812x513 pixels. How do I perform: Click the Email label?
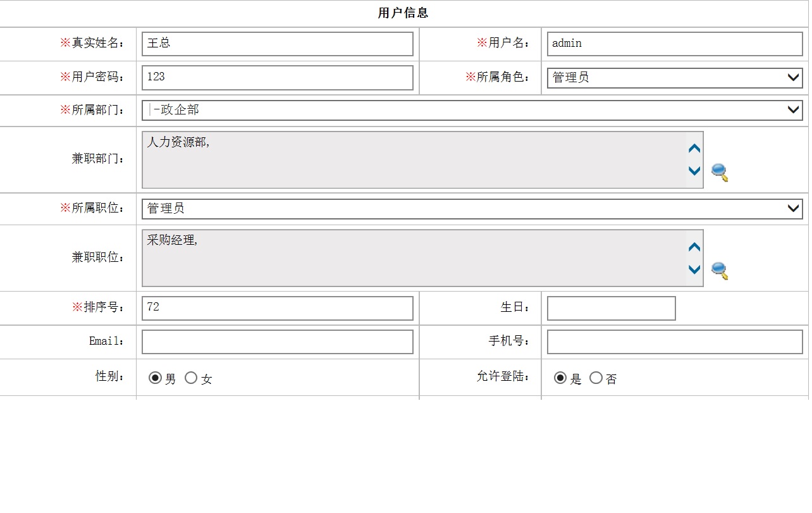coord(108,342)
